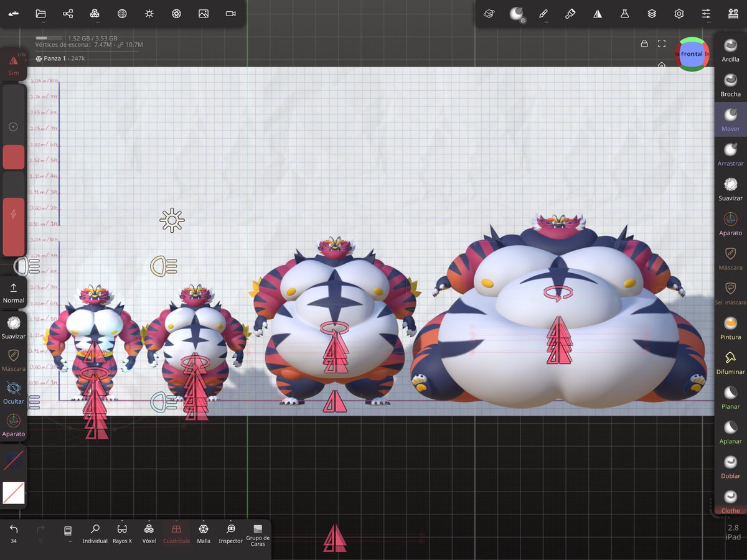
Task: Open the Settings gear menu
Action: (679, 14)
